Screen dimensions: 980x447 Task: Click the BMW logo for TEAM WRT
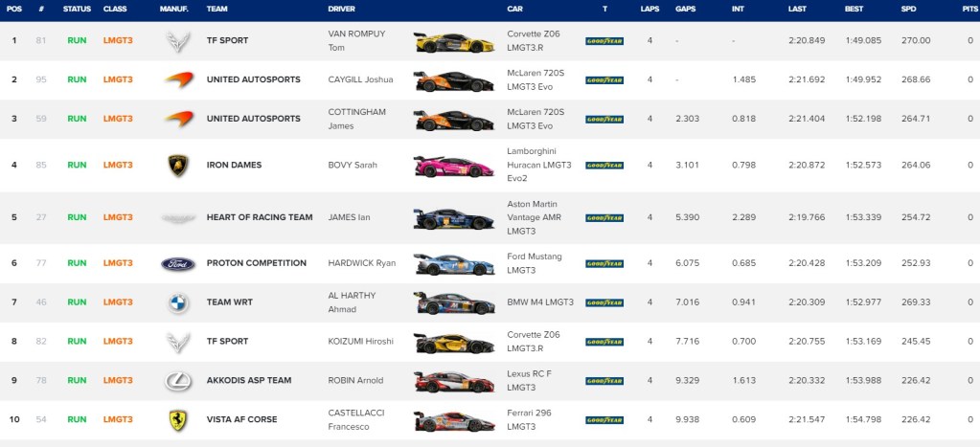point(178,302)
